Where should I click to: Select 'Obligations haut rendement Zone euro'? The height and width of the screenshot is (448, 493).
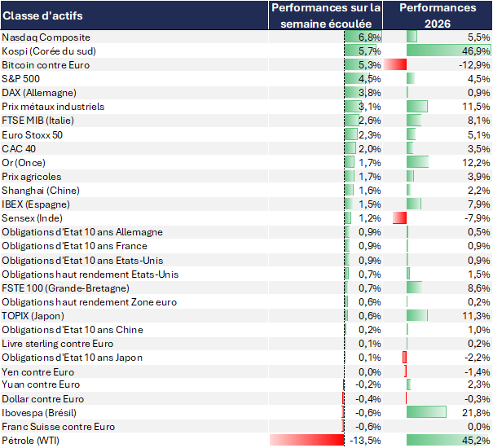click(x=90, y=302)
